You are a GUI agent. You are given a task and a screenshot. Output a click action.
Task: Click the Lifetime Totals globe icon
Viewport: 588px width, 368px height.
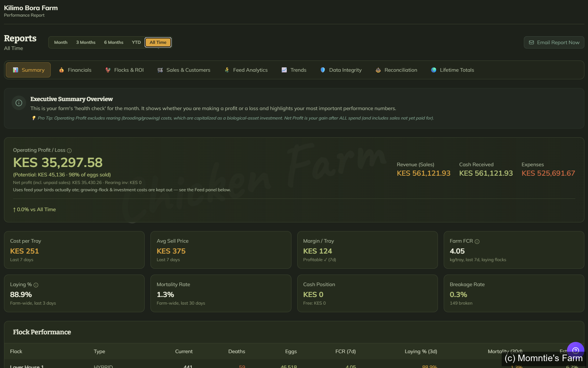(434, 70)
